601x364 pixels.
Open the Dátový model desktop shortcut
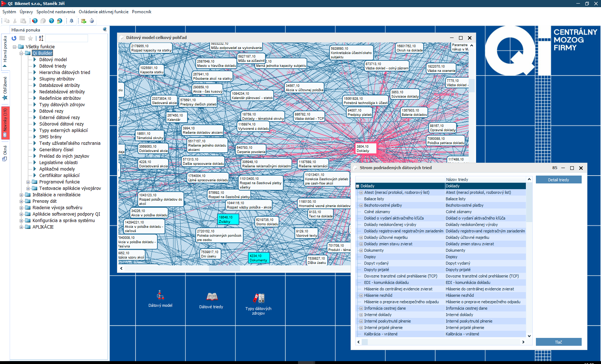coord(160,299)
